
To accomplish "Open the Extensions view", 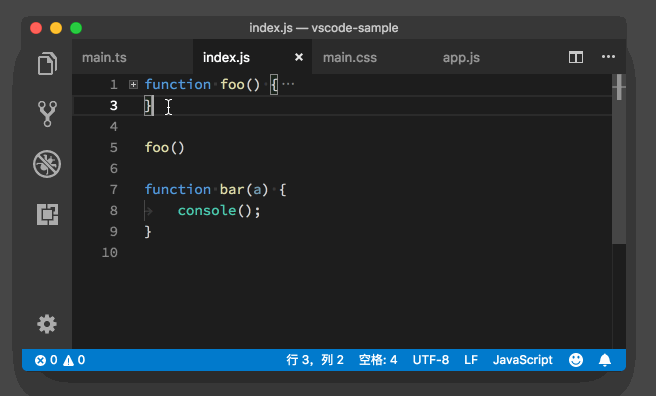I will [47, 215].
